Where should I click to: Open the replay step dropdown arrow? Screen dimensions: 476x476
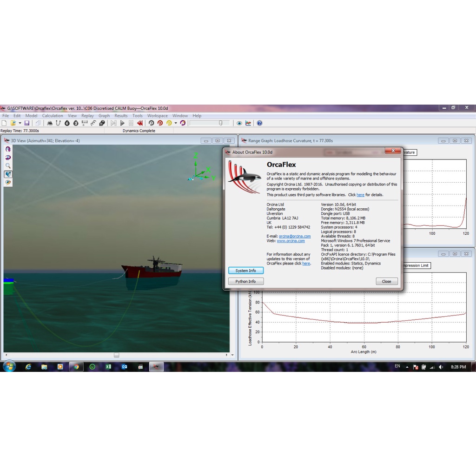[x=175, y=123]
